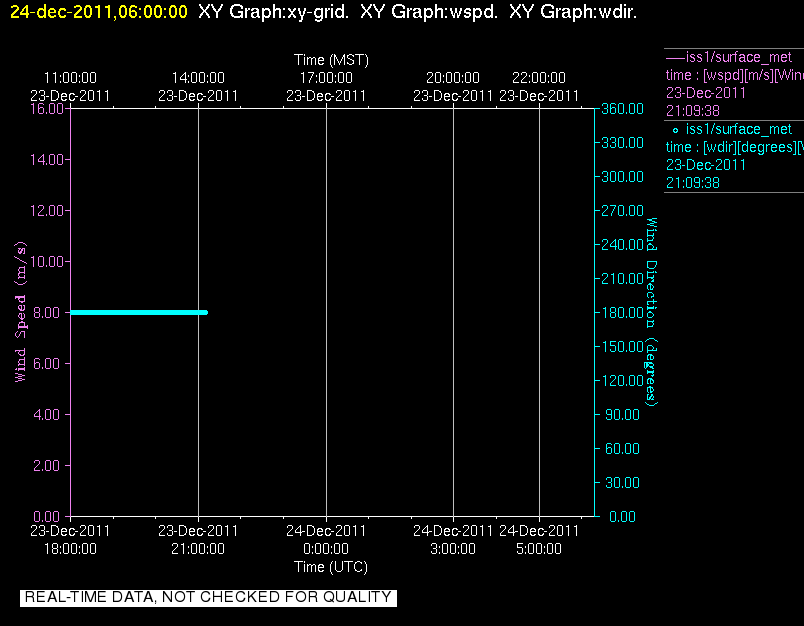Image resolution: width=804 pixels, height=626 pixels.
Task: Click the cyan wind direction data line
Action: point(138,312)
